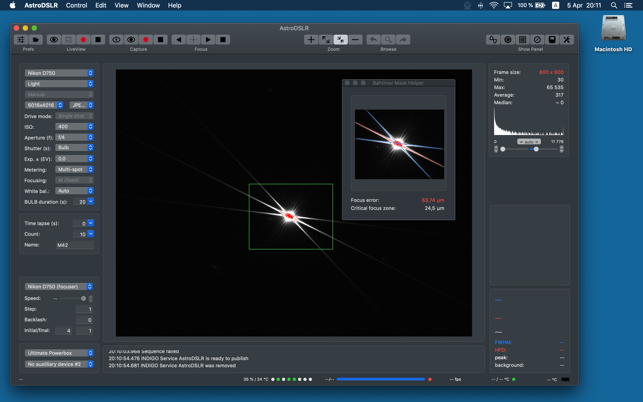The width and height of the screenshot is (643, 402).
Task: Browse to previous image with back arrow
Action: point(374,39)
